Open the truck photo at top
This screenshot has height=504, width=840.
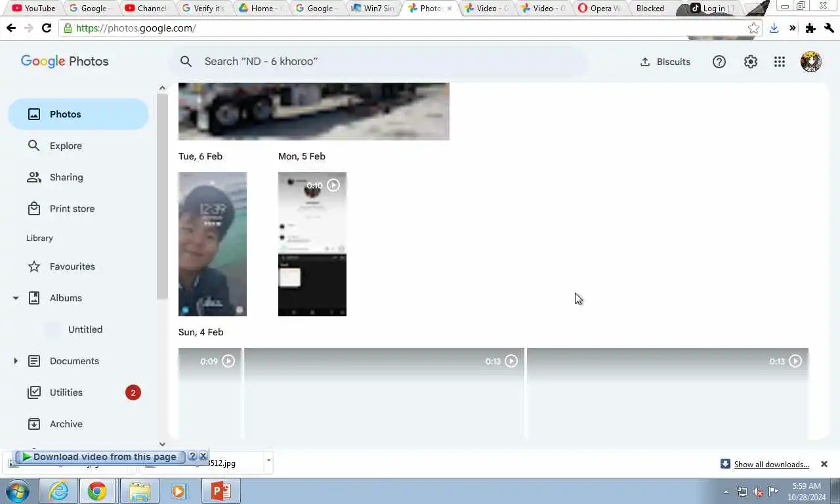coord(314,112)
